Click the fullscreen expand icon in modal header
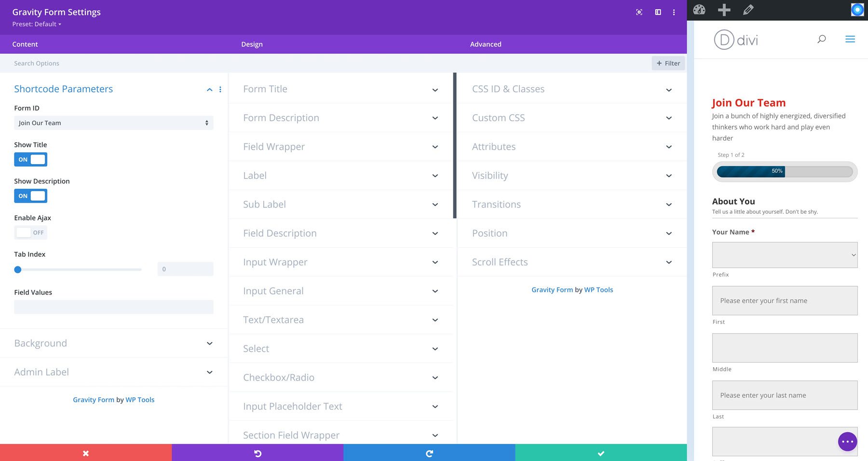 click(638, 12)
